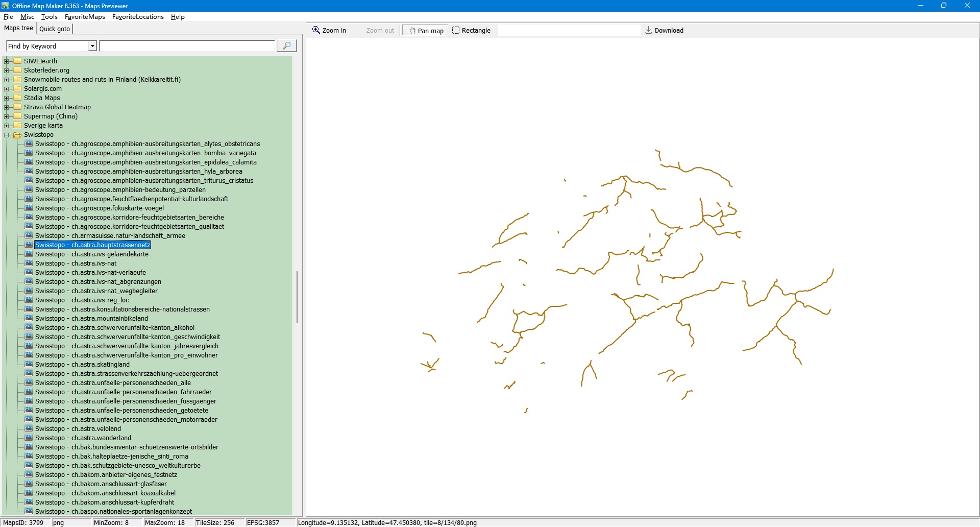Collapse the Swisstopo tree node
980x527 pixels.
(x=7, y=135)
